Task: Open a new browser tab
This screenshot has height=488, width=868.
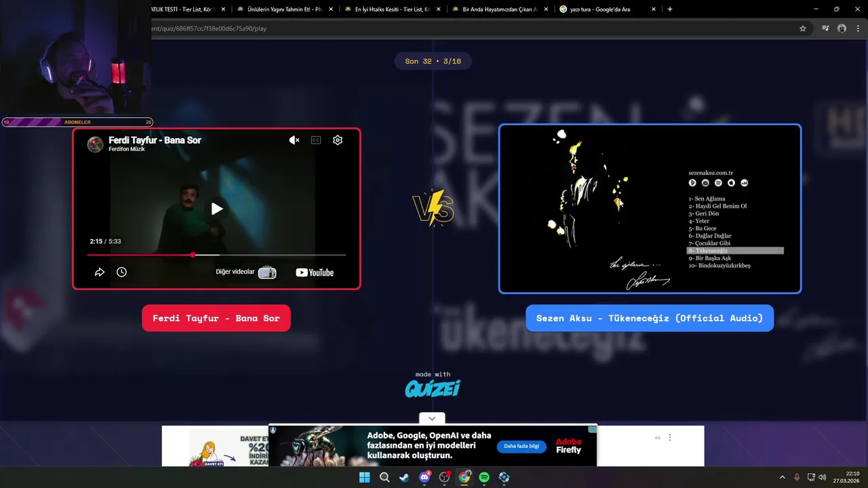Action: (670, 9)
